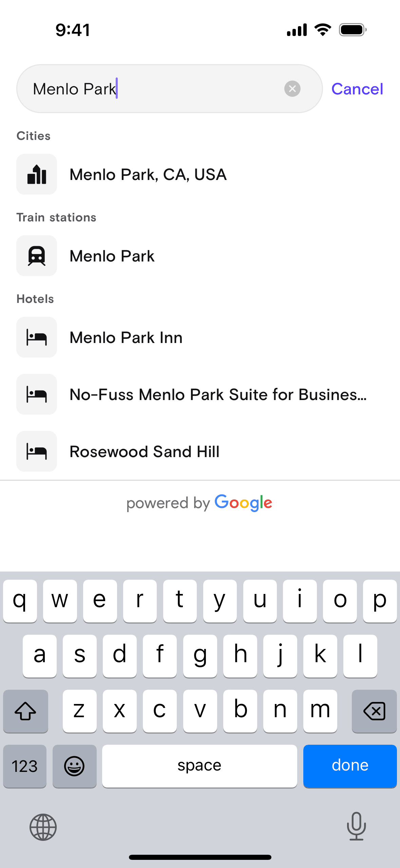Tap the bed icon beside Menlo Park Inn

37,337
